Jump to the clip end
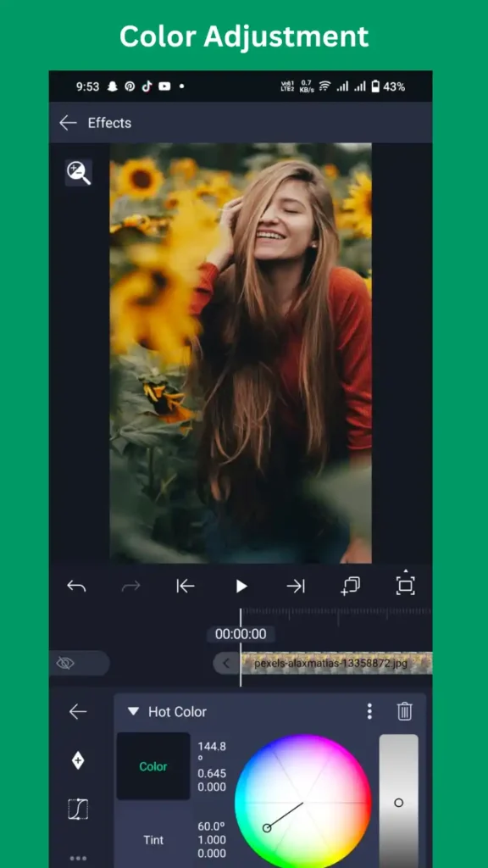Screen dimensions: 488x868 coord(296,587)
